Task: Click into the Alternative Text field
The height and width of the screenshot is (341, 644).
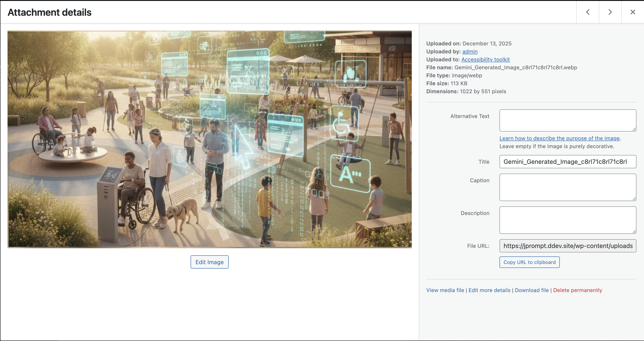Action: coord(568,120)
